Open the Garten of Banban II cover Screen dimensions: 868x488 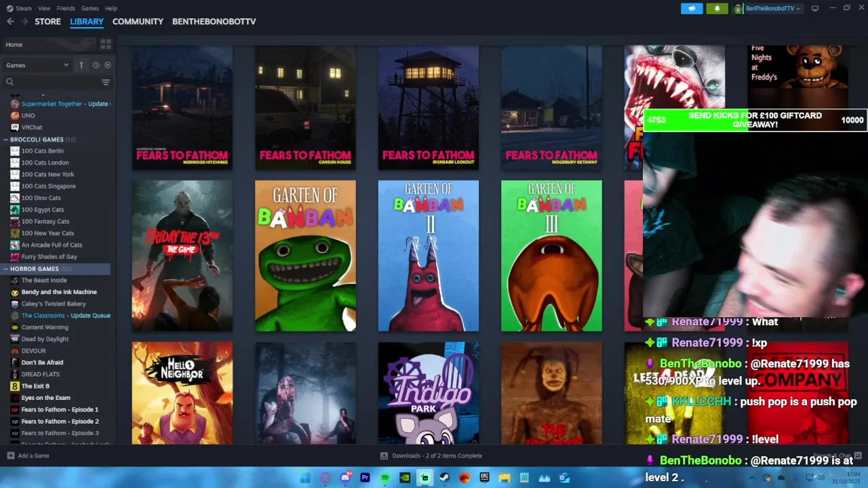tap(429, 256)
